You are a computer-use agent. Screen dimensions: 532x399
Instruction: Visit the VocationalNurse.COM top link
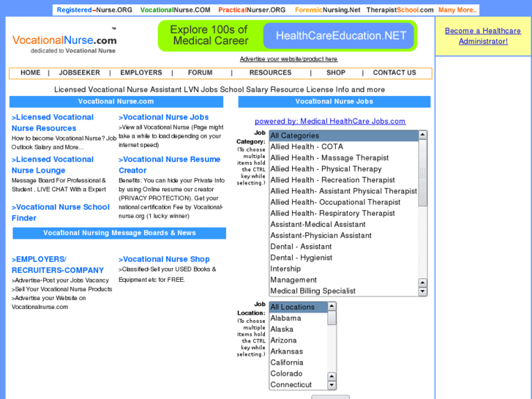176,10
